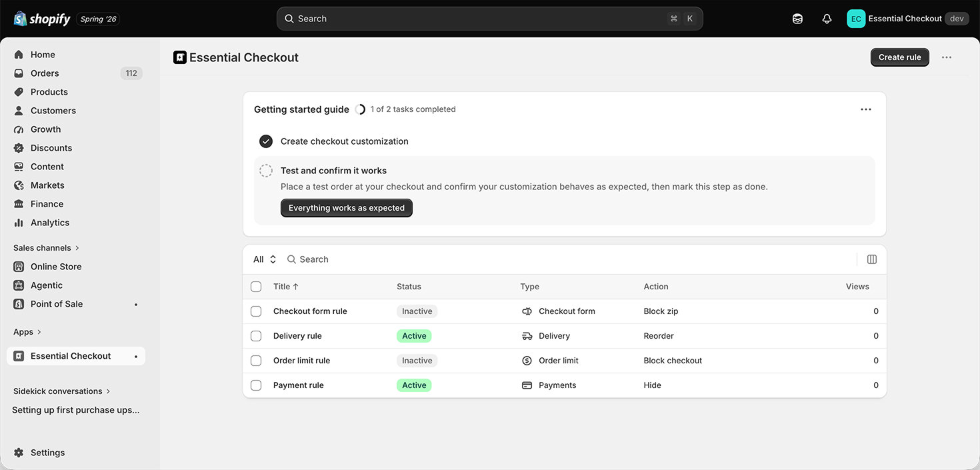Click the Agentic channel icon
The width and height of the screenshot is (980, 470).
(x=19, y=285)
